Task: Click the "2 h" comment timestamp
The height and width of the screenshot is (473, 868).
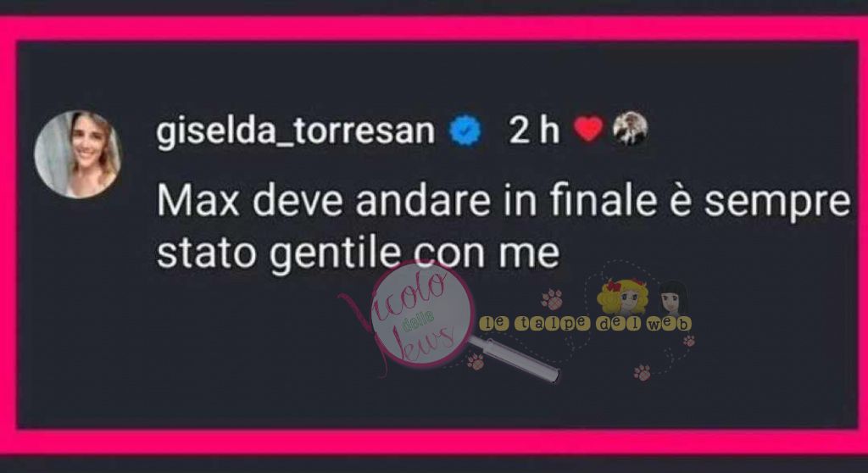Action: pyautogui.click(x=534, y=131)
